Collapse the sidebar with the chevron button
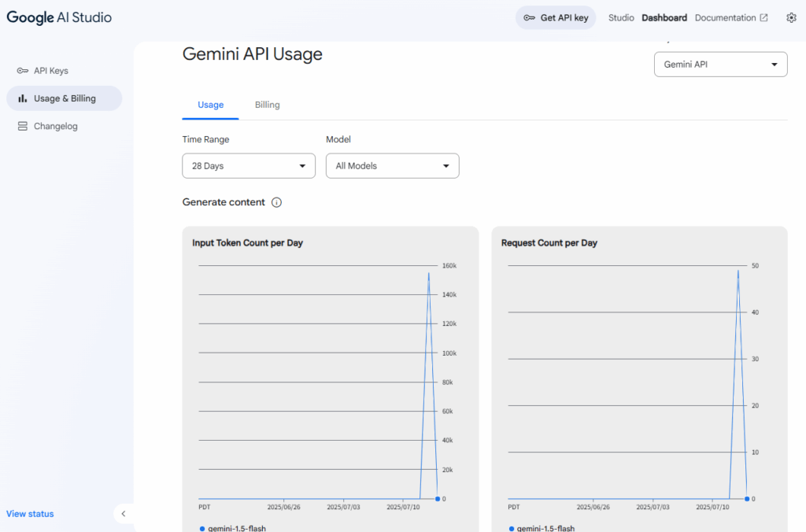Screen dimensions: 806x532 pyautogui.click(x=124, y=513)
